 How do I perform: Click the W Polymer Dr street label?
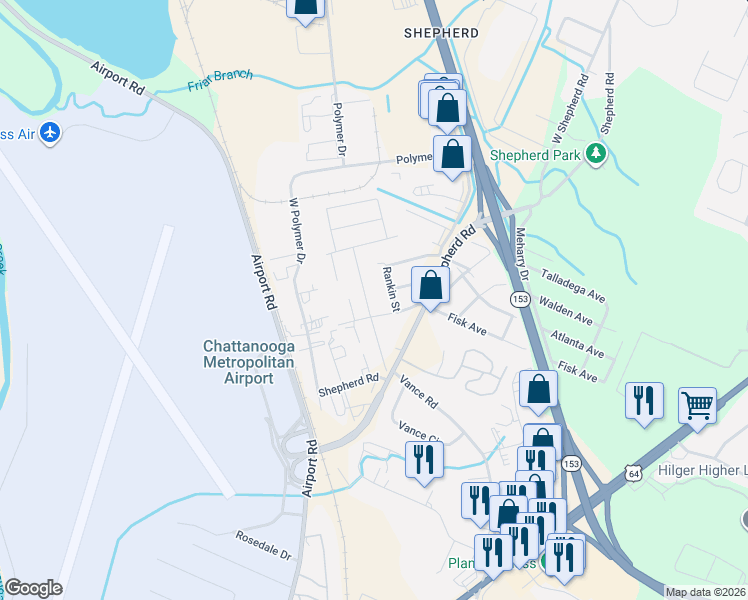pyautogui.click(x=296, y=230)
